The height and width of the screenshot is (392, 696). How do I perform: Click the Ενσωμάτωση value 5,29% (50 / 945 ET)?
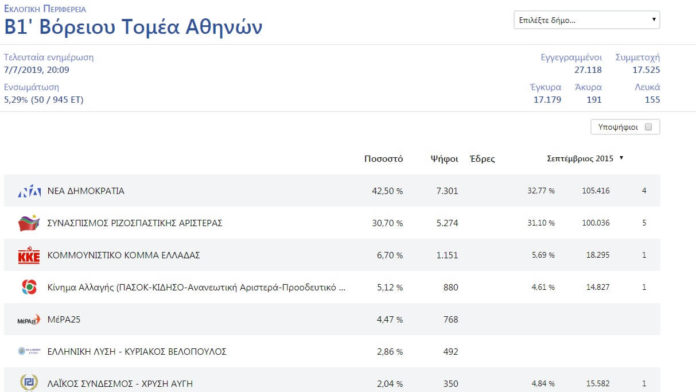[x=44, y=99]
